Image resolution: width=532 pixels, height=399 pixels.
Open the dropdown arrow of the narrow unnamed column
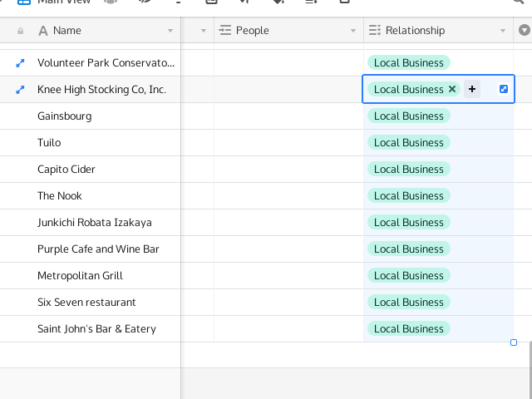[x=204, y=31]
